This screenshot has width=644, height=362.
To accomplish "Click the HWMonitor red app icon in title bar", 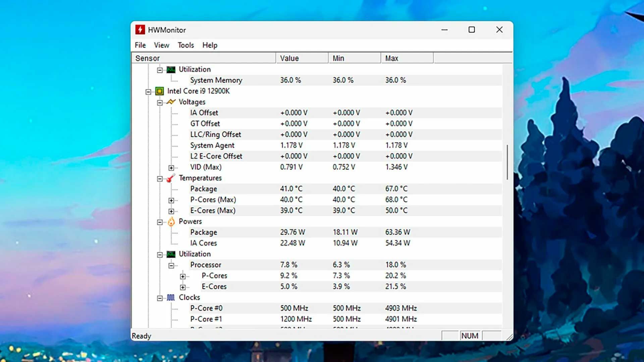I will tap(140, 30).
